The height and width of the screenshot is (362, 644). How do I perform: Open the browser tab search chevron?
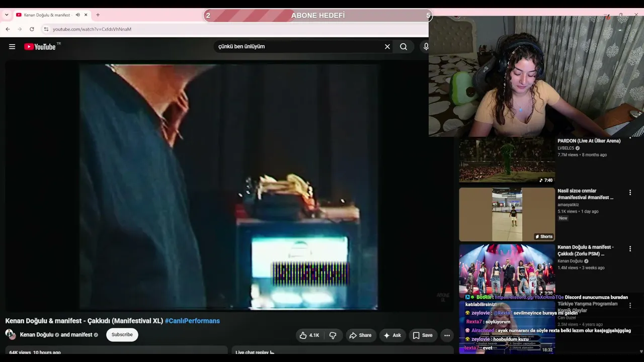click(7, 15)
